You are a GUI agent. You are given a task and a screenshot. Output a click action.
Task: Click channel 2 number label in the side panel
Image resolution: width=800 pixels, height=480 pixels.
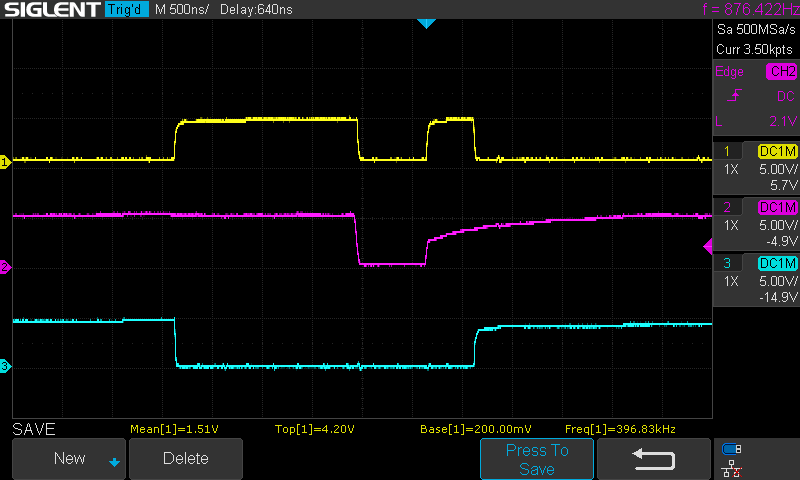pos(727,208)
